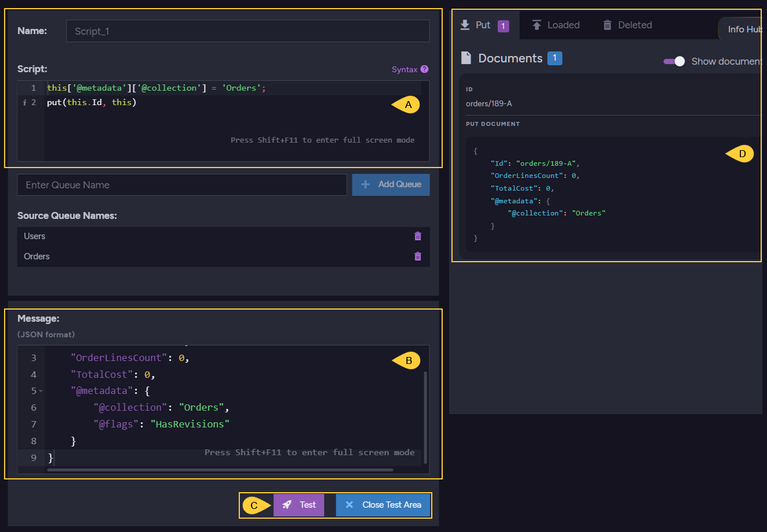
Task: Click "@collection": "Orders" in put document
Action: pos(557,213)
